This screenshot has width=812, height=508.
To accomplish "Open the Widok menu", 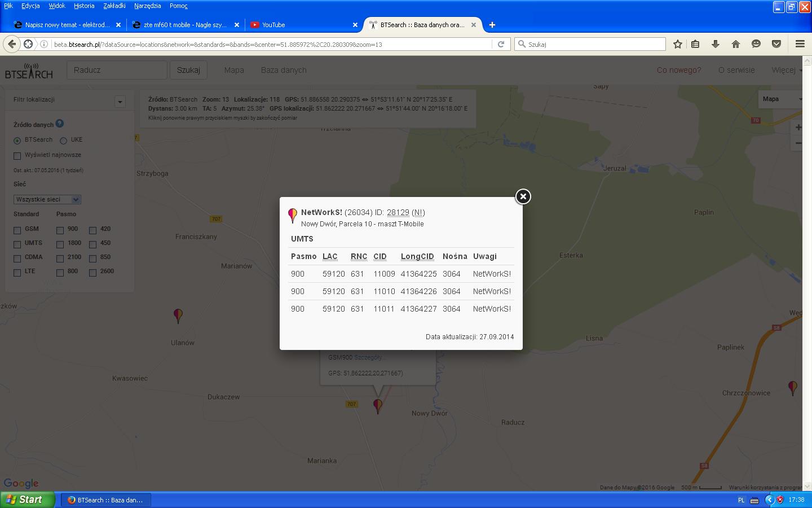I will coord(57,6).
